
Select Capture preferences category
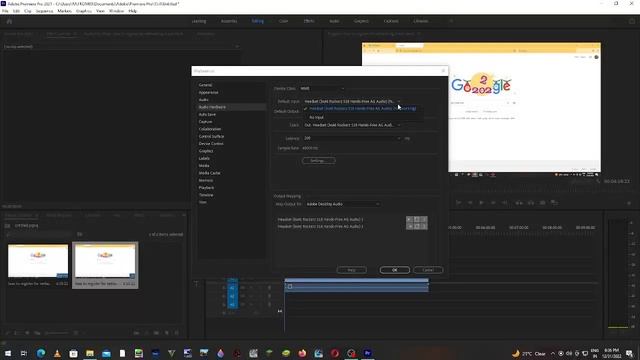[x=205, y=122]
